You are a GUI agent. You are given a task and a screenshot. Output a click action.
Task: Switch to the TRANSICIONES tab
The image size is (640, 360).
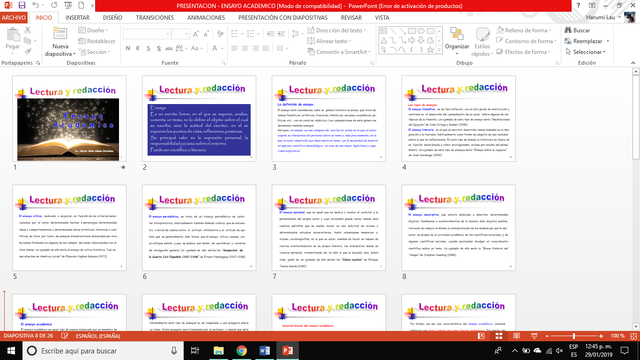pyautogui.click(x=155, y=18)
